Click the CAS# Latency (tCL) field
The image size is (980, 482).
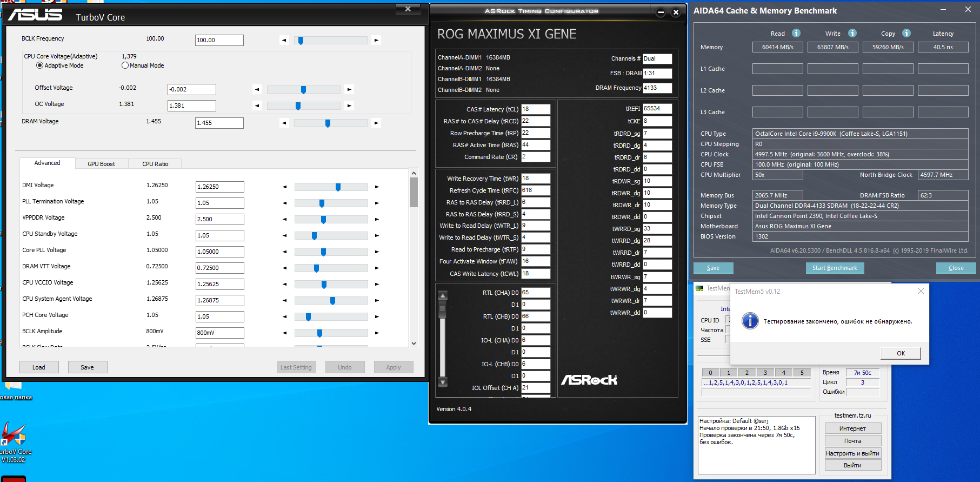(x=536, y=109)
